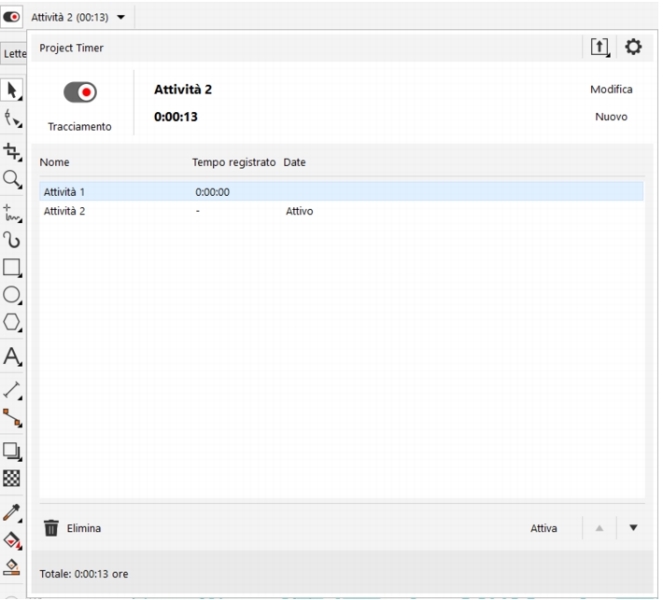The height and width of the screenshot is (600, 663).
Task: Toggle the Tracciamento tracking switch
Action: pos(79,92)
